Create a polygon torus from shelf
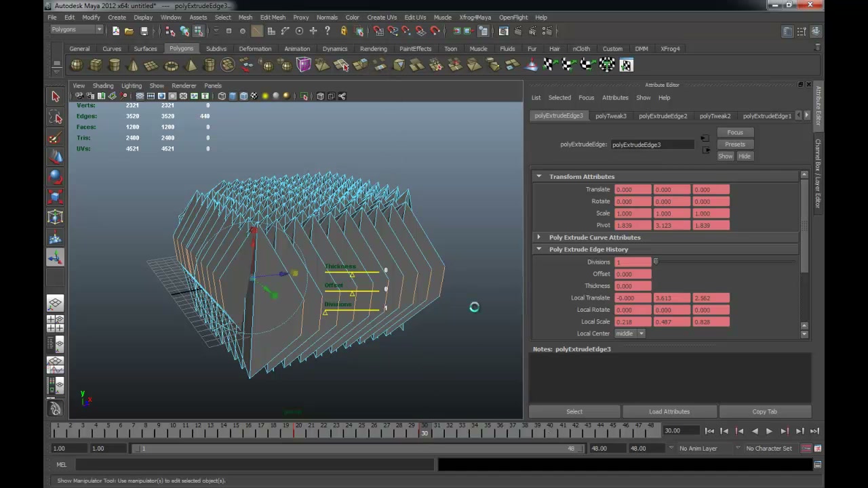The image size is (868, 488). [x=171, y=65]
